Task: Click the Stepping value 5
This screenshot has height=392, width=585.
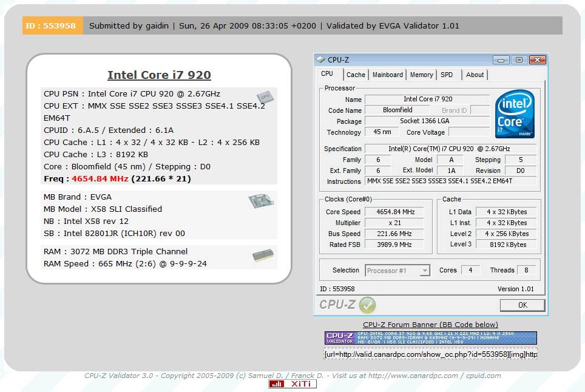Action: (x=521, y=160)
